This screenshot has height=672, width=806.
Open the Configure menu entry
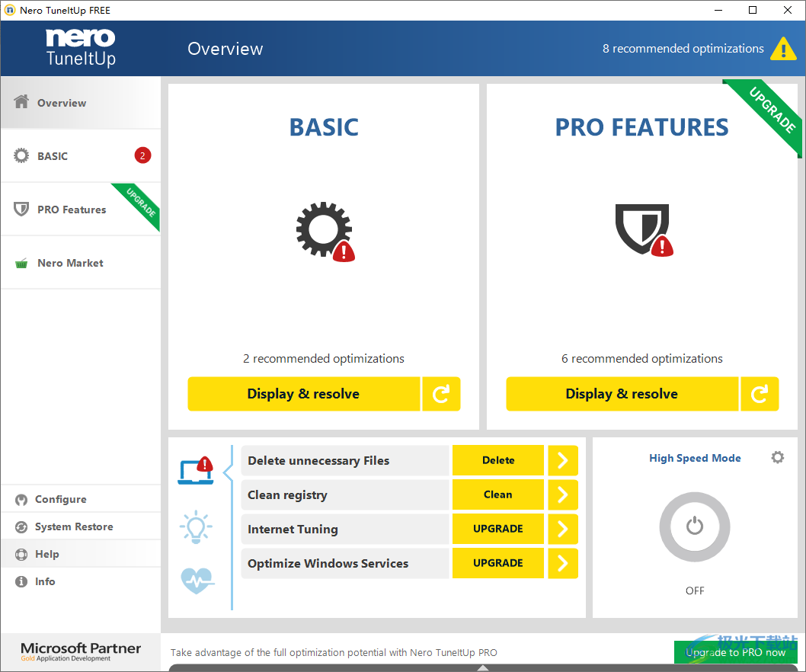tap(81, 499)
